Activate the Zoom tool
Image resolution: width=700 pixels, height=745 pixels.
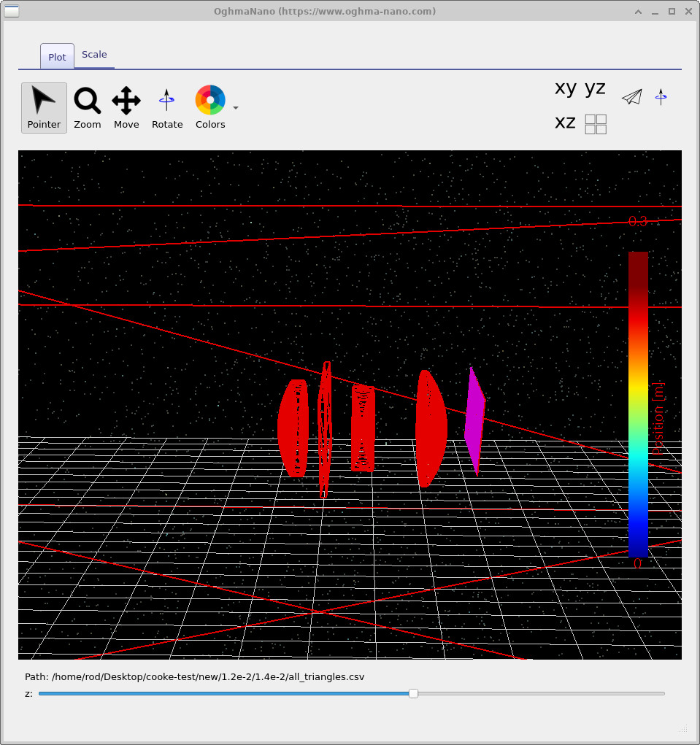pos(87,107)
